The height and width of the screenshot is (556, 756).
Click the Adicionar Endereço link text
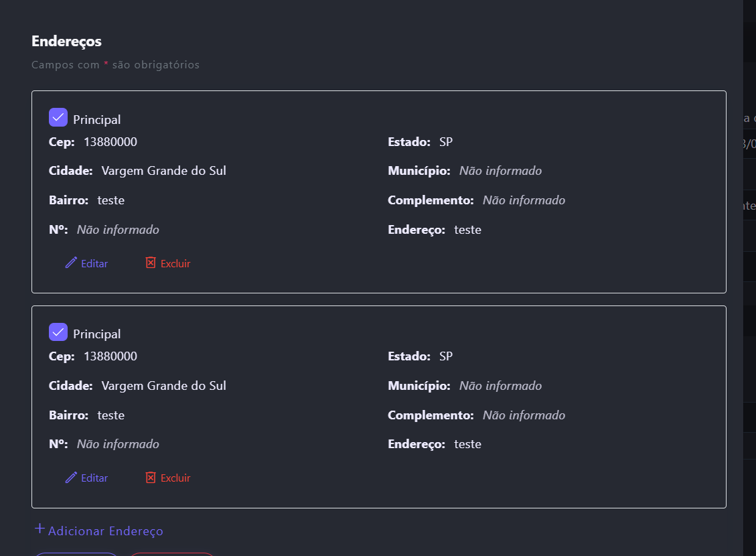point(106,531)
